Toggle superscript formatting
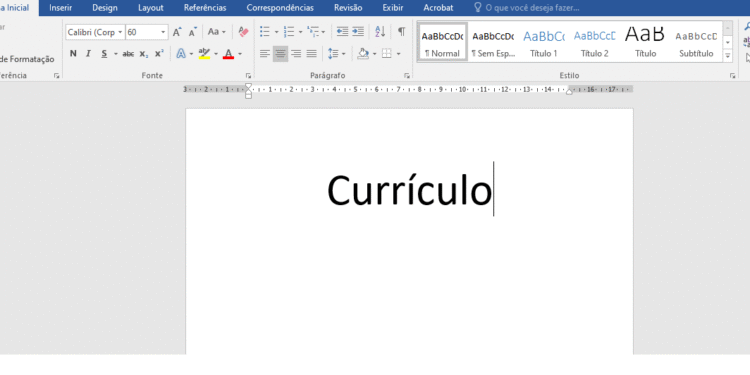The height and width of the screenshot is (375, 750). (159, 54)
